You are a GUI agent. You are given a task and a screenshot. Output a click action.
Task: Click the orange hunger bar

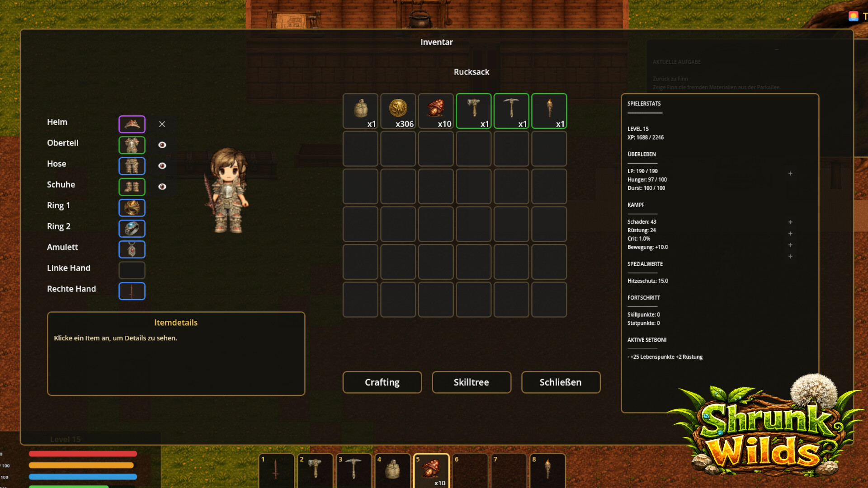tap(81, 465)
